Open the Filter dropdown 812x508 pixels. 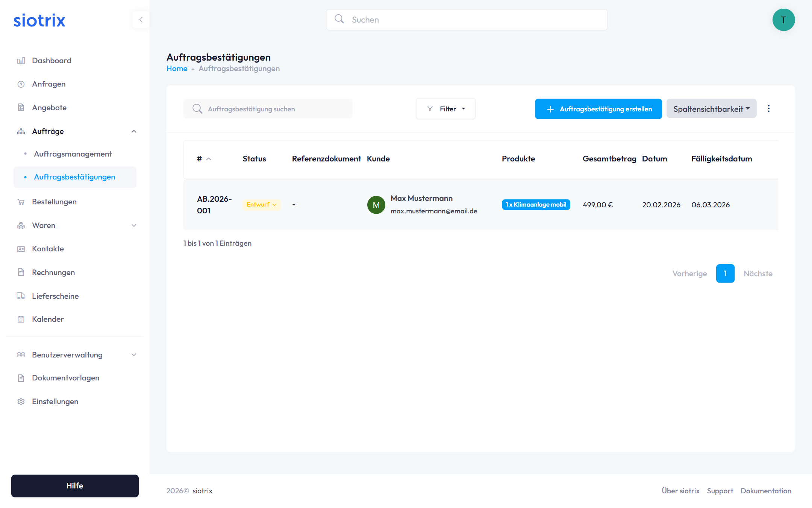point(445,109)
